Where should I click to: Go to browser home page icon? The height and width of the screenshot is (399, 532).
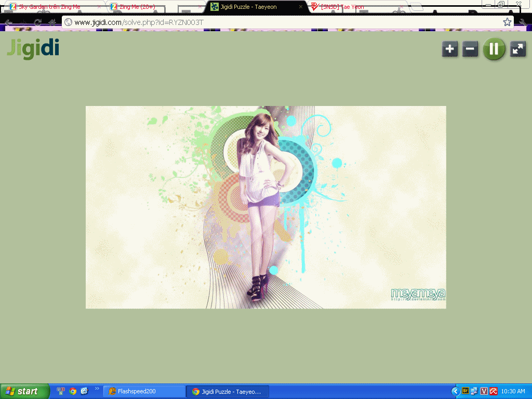tap(52, 22)
